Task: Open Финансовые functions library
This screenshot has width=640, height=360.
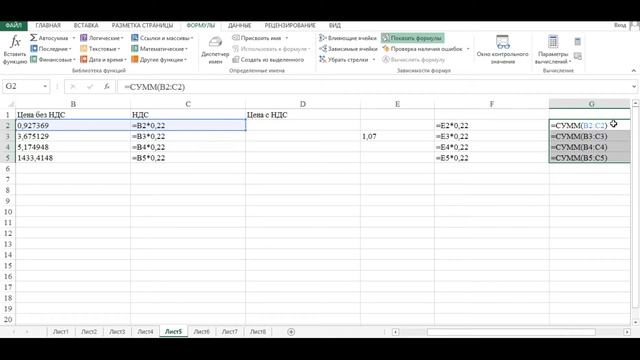Action: click(53, 60)
